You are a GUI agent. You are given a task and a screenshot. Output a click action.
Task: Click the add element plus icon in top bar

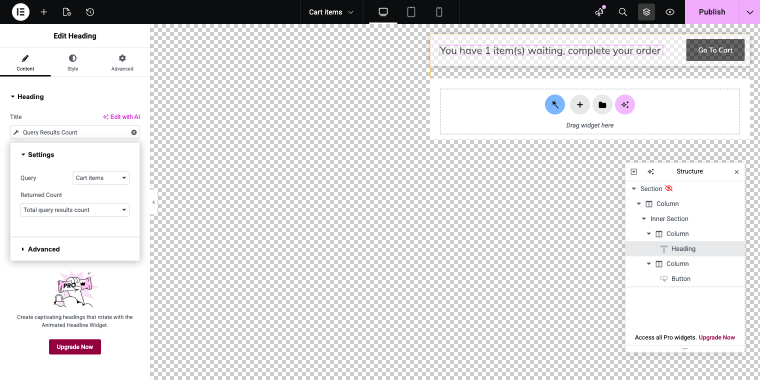tap(44, 12)
